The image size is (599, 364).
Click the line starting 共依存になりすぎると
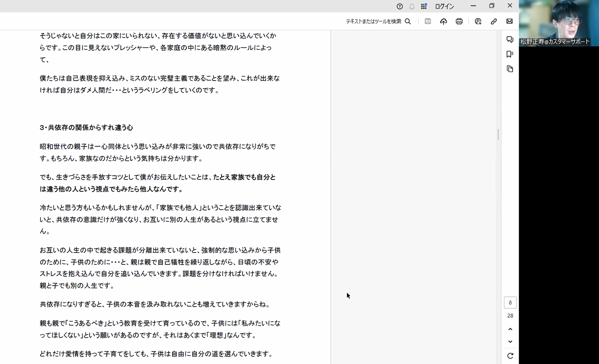click(x=156, y=304)
